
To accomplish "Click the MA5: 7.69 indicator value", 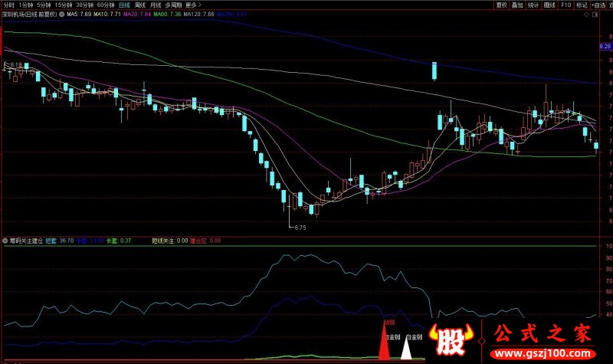I will pos(79,14).
